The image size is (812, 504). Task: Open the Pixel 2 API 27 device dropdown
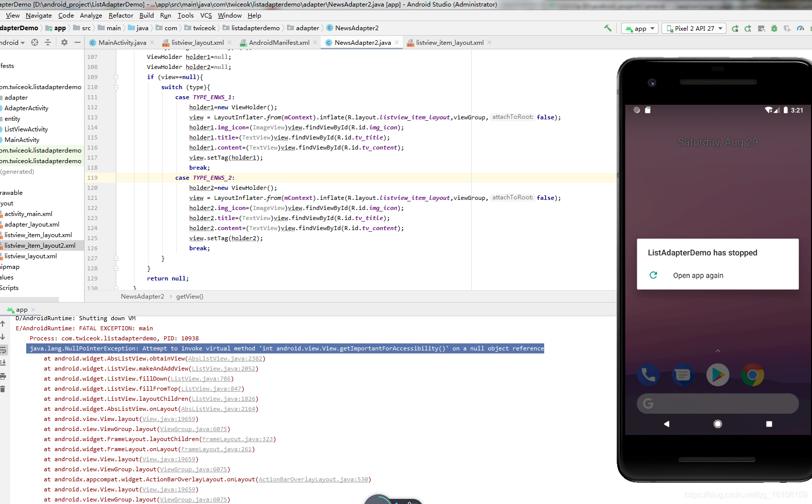(695, 28)
